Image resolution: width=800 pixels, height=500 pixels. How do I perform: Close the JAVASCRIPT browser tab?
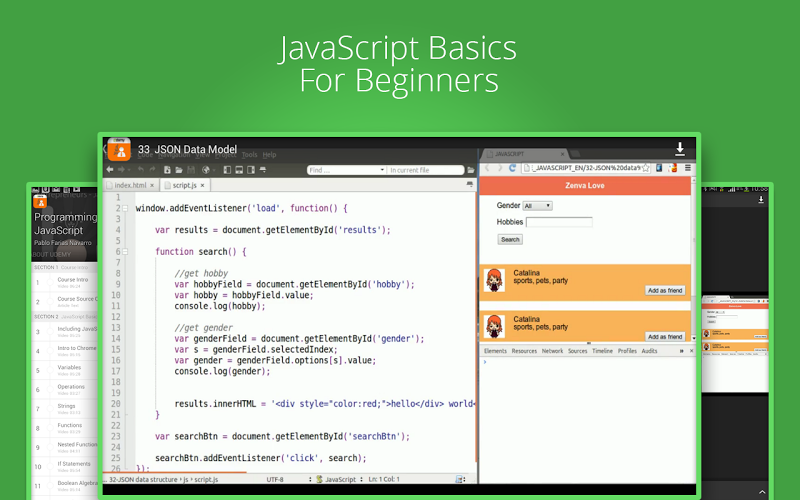(x=563, y=154)
